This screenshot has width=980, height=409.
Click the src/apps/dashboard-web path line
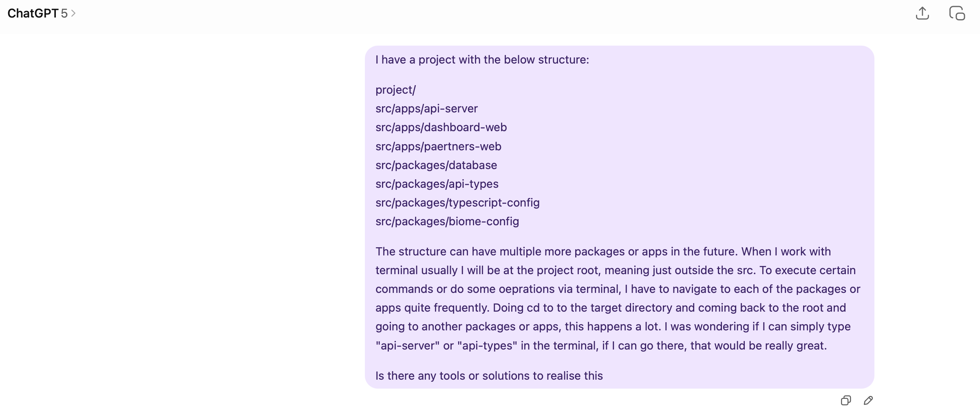tap(441, 128)
